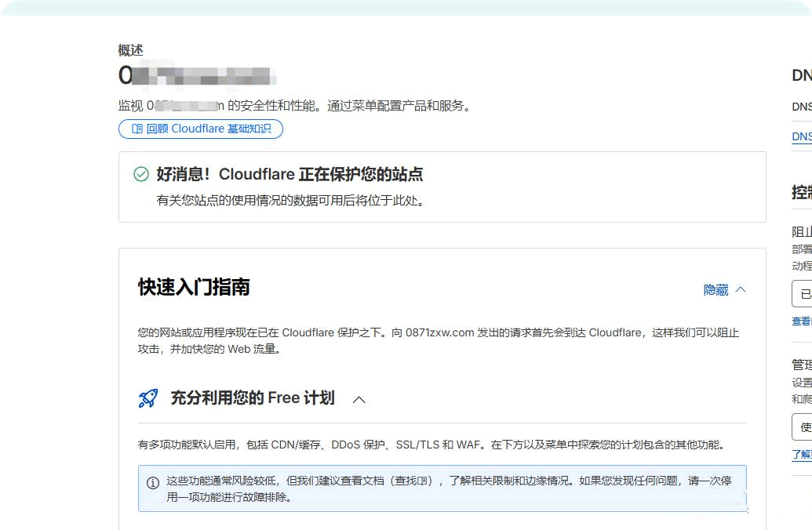Click the 隐藏 link in quick start guide
Image resolution: width=812 pixels, height=530 pixels.
[x=716, y=290]
